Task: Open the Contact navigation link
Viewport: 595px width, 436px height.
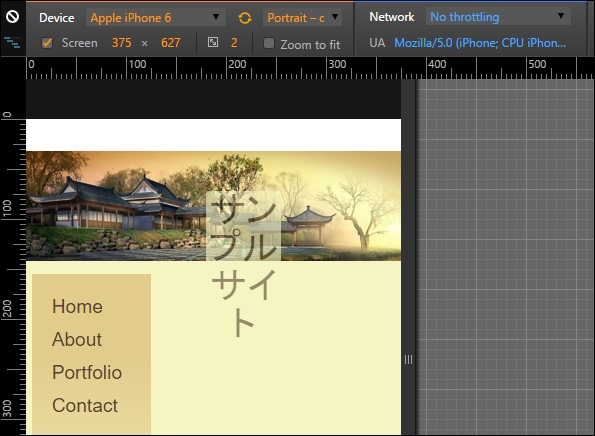Action: click(85, 405)
